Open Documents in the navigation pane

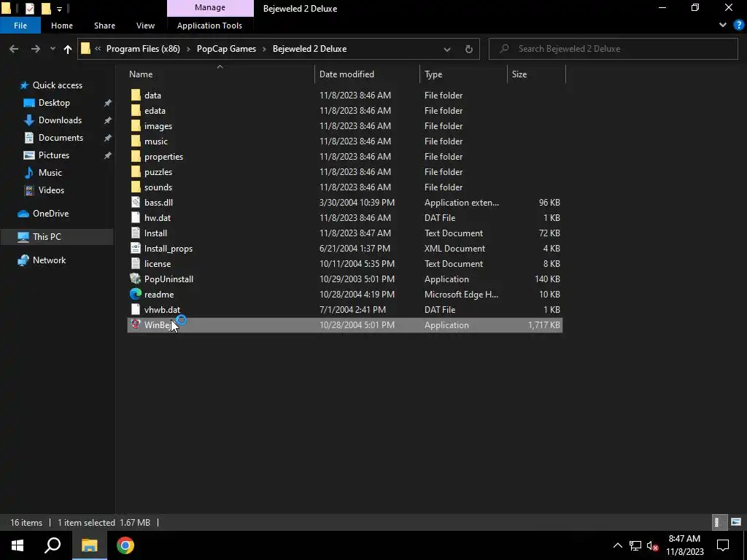point(61,138)
